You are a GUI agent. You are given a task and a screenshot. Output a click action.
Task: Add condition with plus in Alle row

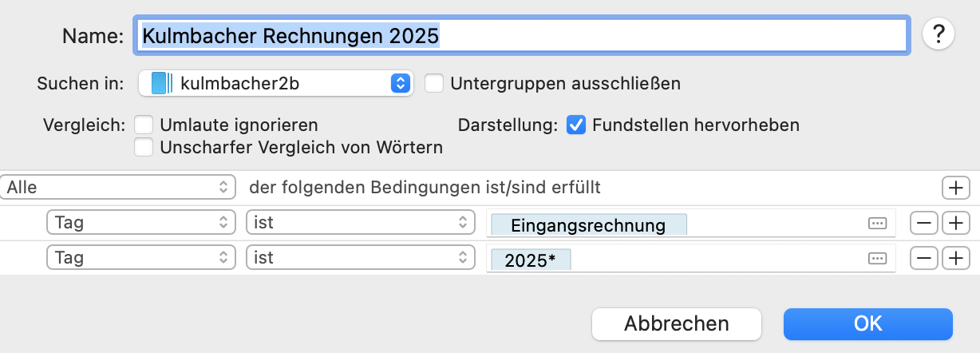(955, 188)
